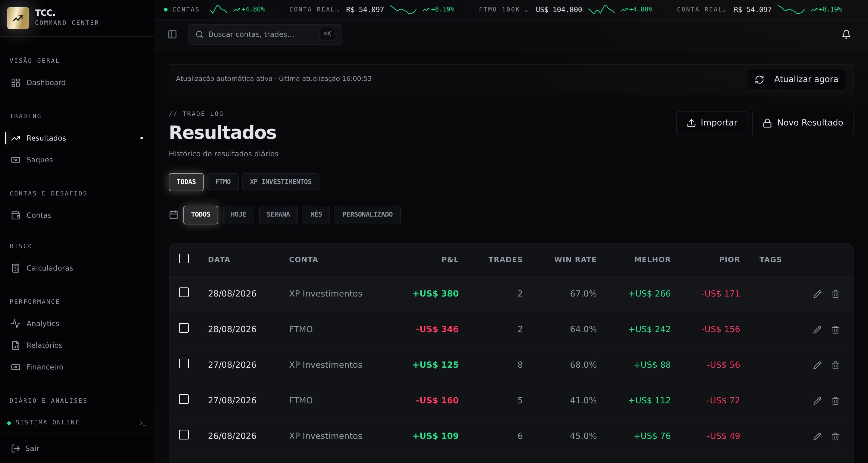Filter results by SEMANA
Image resolution: width=868 pixels, height=463 pixels.
[x=278, y=215]
